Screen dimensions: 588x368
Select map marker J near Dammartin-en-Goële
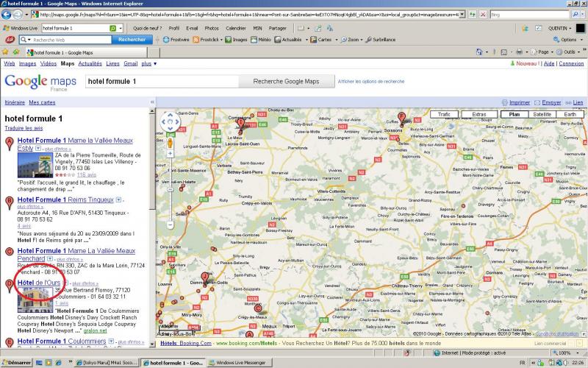[x=204, y=279]
